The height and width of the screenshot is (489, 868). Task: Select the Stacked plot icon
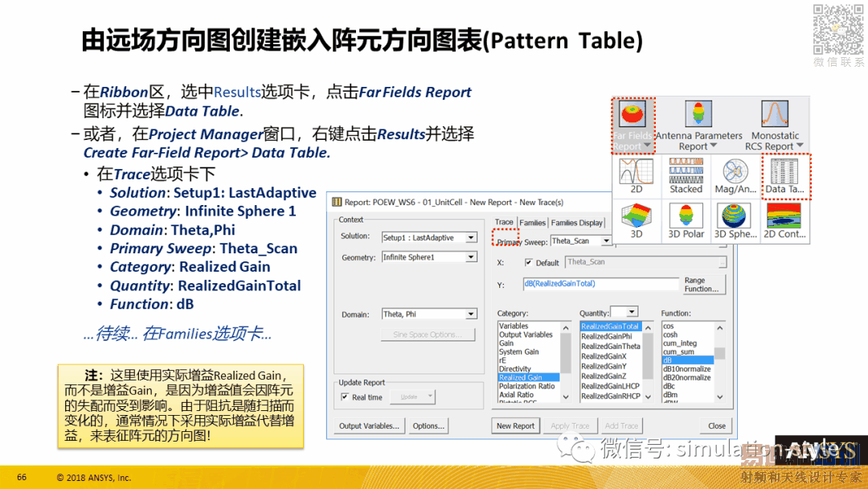pos(686,171)
